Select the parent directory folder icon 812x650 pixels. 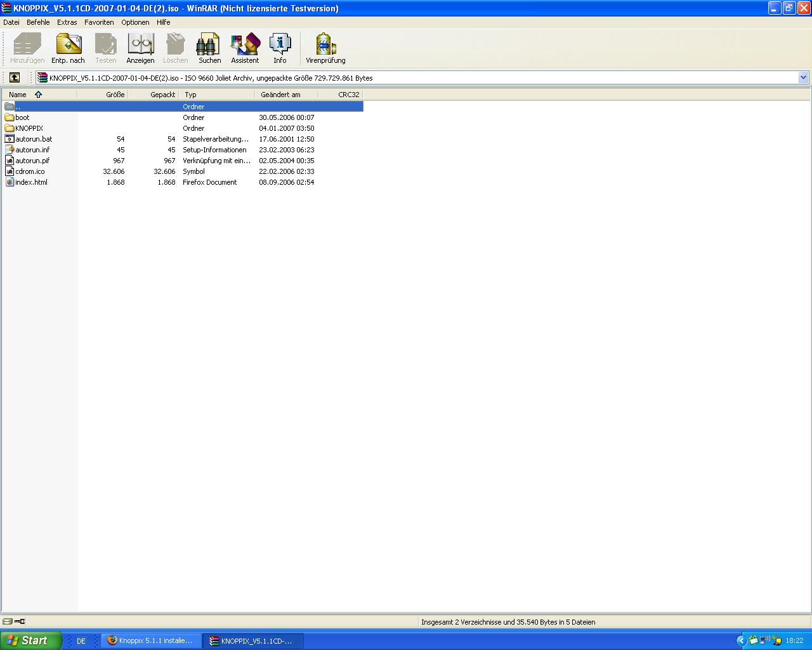[x=10, y=107]
